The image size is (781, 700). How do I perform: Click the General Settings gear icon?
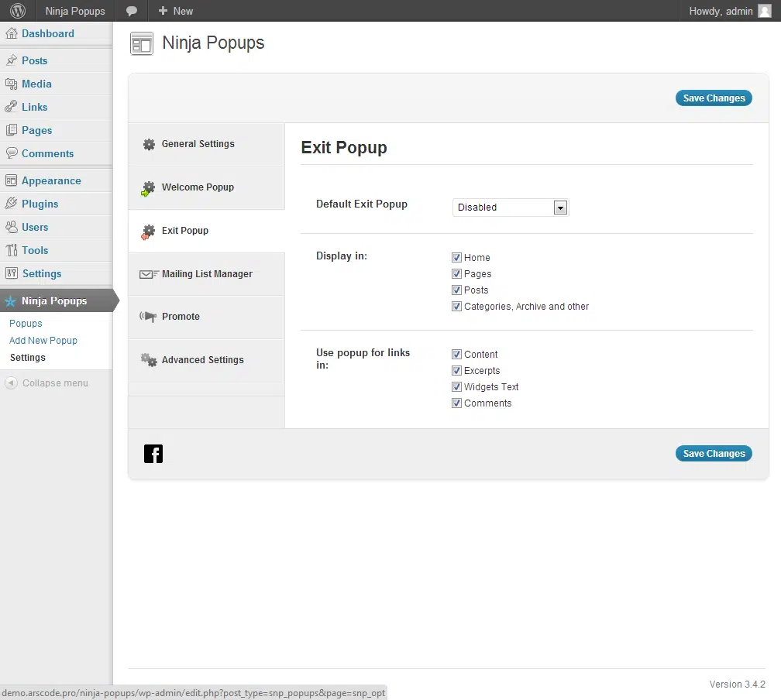coord(149,144)
